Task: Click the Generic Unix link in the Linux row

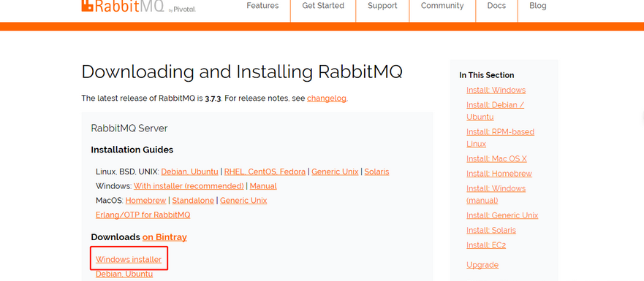Action: pyautogui.click(x=335, y=172)
